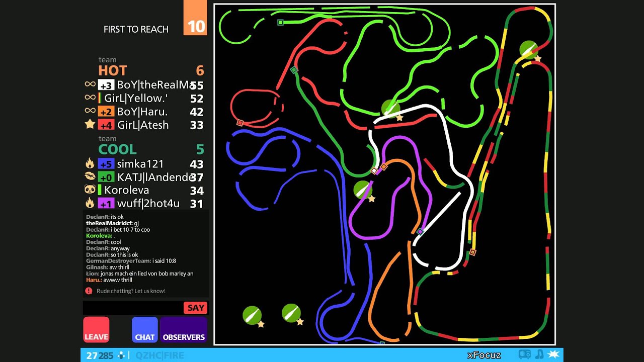Click the red player head square at left
The height and width of the screenshot is (362, 644).
240,123
